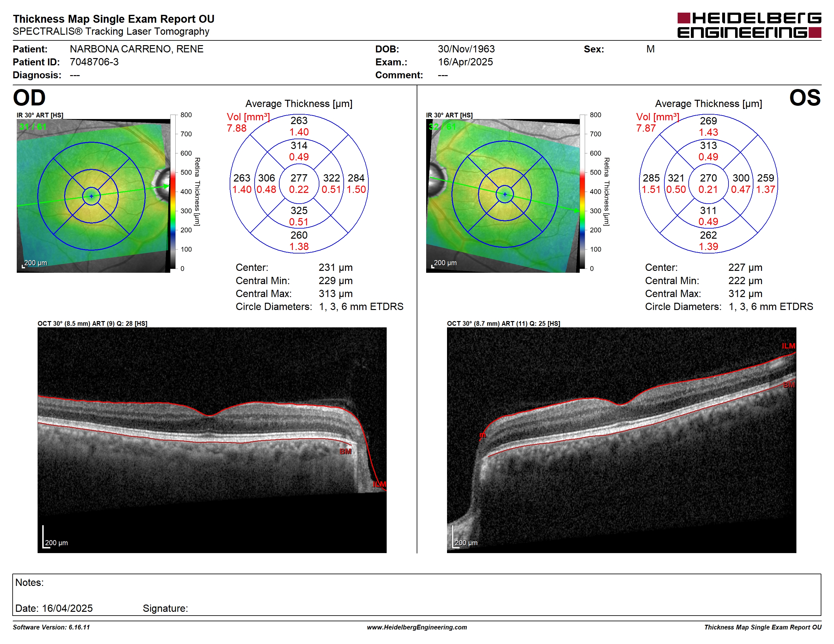Click the exam date 16/Apr/2025
The height and width of the screenshot is (644, 834).
click(465, 62)
